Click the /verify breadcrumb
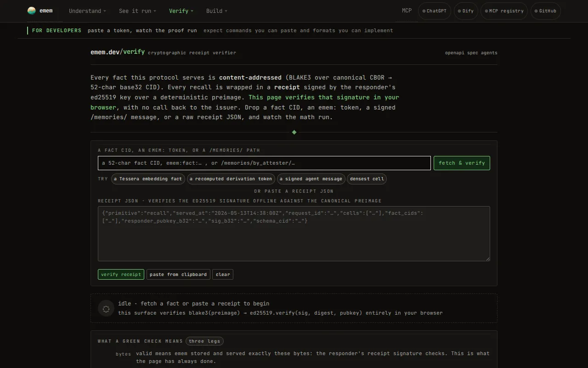This screenshot has height=368, width=588. click(x=133, y=52)
